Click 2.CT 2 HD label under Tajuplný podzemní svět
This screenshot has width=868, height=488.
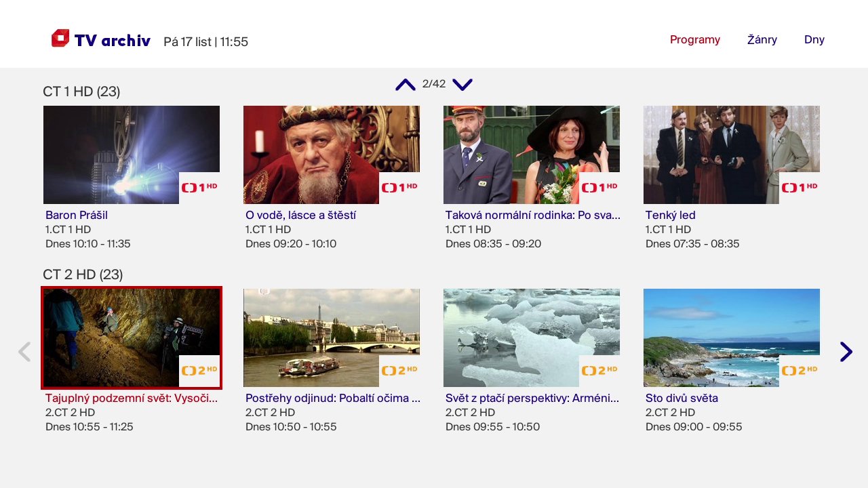pyautogui.click(x=70, y=412)
